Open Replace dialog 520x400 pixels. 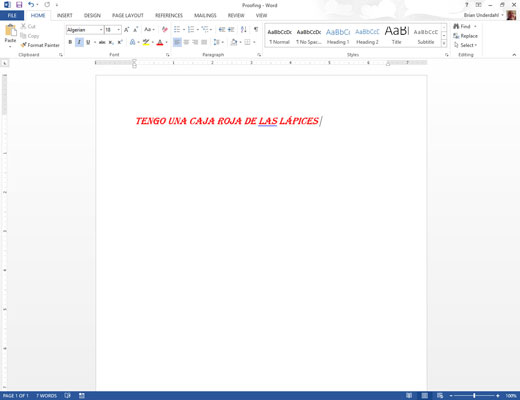[x=466, y=36]
